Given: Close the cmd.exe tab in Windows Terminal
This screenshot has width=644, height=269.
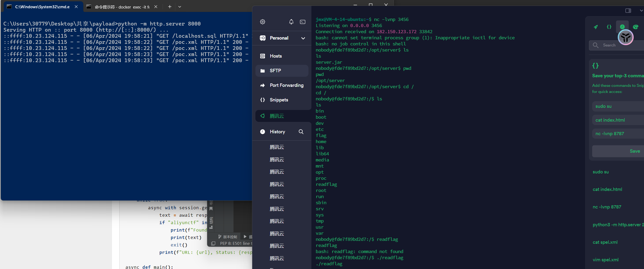Looking at the screenshot, I should (x=76, y=7).
